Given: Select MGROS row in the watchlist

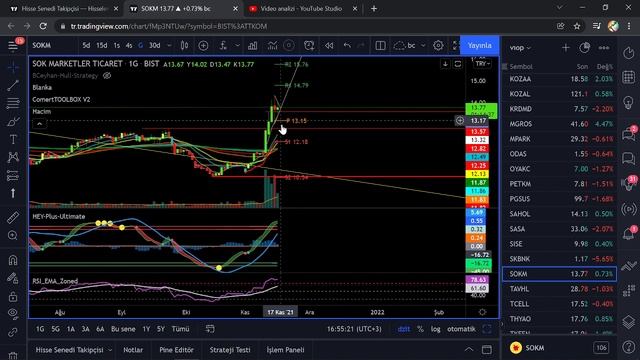Looking at the screenshot, I should (560, 124).
